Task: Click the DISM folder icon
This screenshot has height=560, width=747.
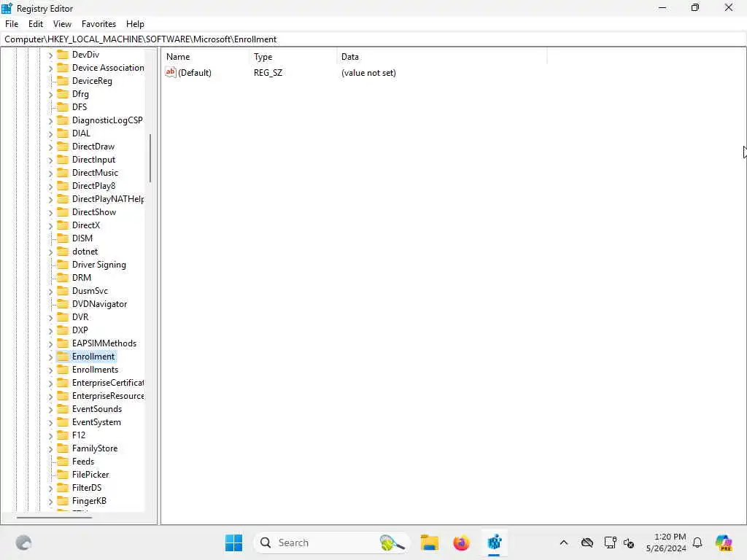Action: (63, 238)
